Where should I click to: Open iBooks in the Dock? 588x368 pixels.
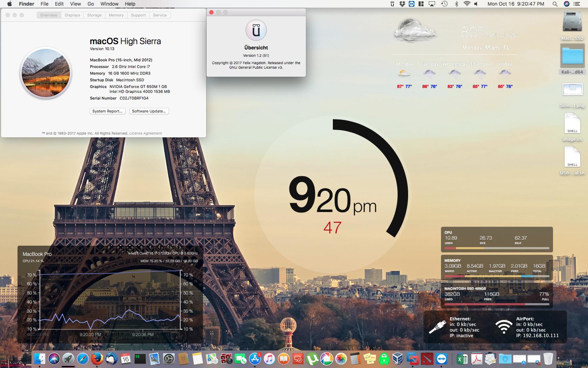(x=283, y=359)
